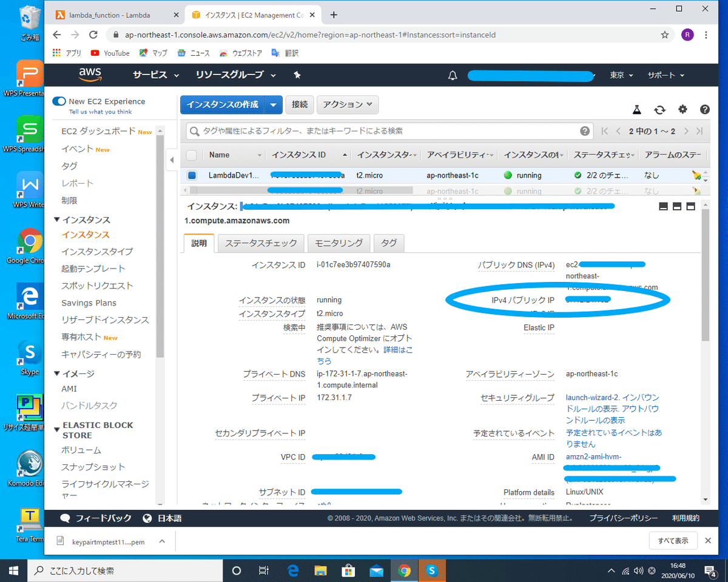The height and width of the screenshot is (582, 728).
Task: Click 日本語 language selector
Action: tap(163, 518)
